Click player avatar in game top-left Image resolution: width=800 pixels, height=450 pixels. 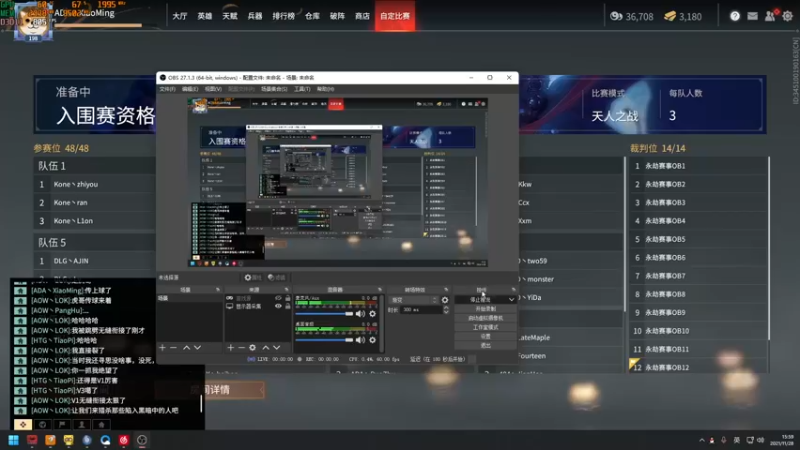click(x=33, y=23)
